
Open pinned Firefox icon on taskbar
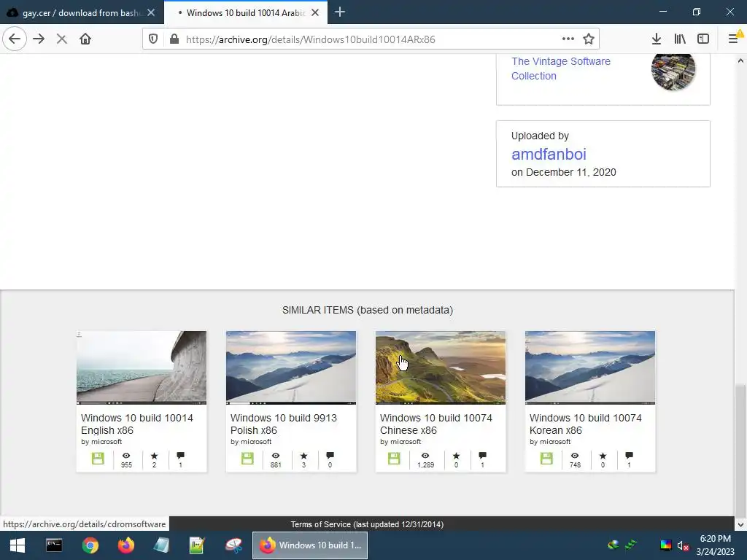tap(125, 545)
